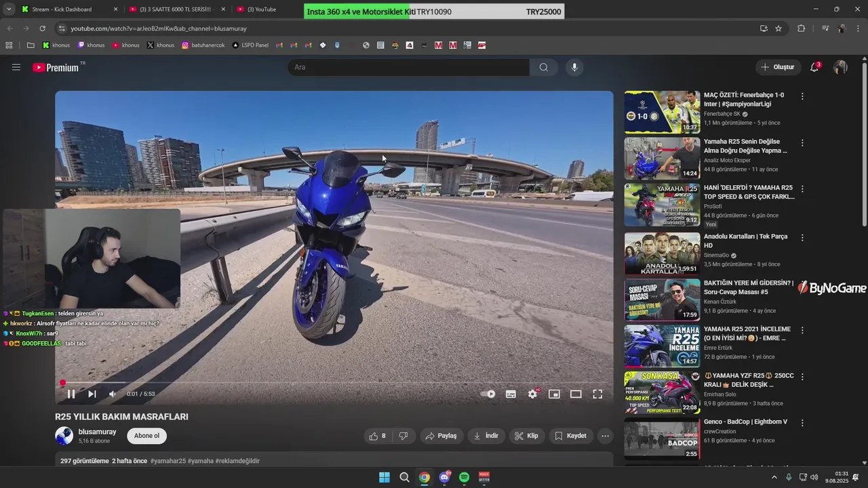Dislike the video with thumbs down
The image size is (868, 488).
coord(403,436)
